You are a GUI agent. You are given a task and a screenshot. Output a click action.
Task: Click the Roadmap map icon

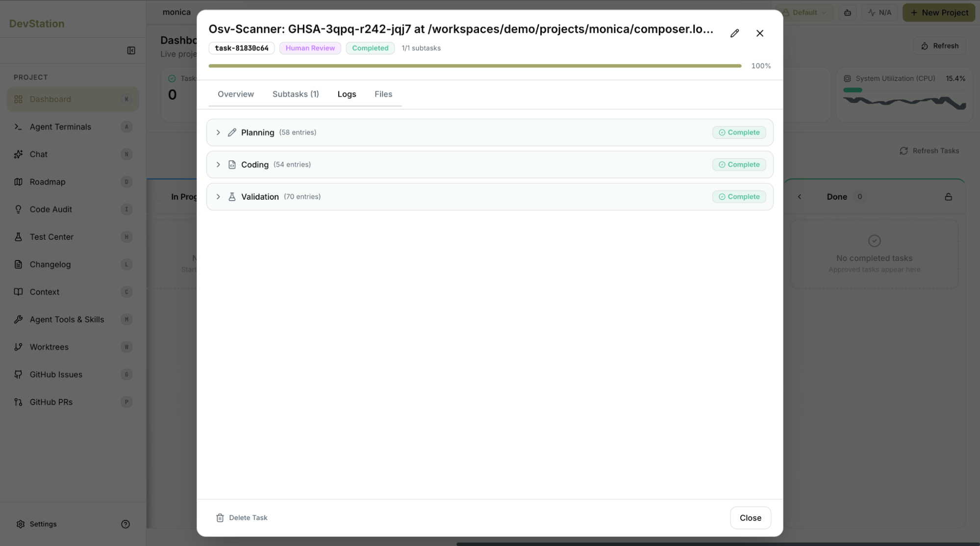tap(18, 182)
